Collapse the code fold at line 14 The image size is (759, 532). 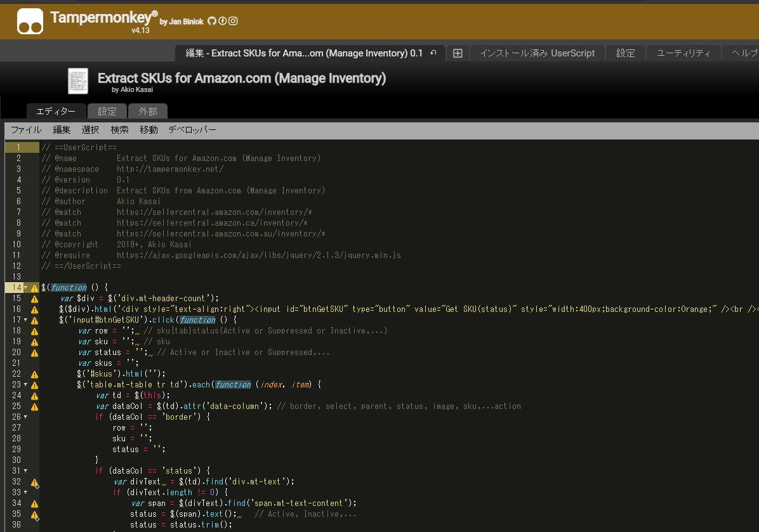tap(25, 287)
